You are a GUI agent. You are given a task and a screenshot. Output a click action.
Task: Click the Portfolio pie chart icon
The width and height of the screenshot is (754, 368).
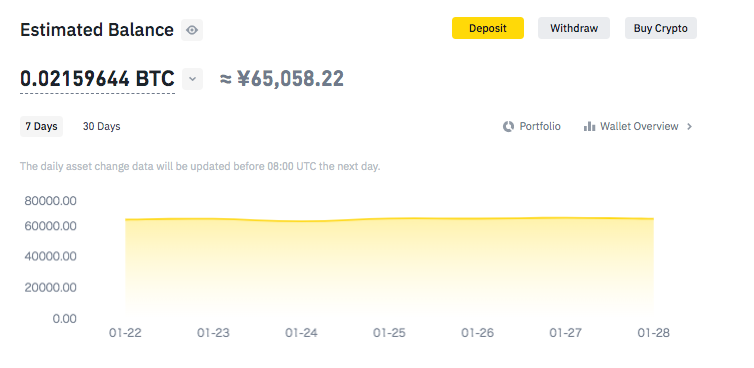click(x=508, y=127)
